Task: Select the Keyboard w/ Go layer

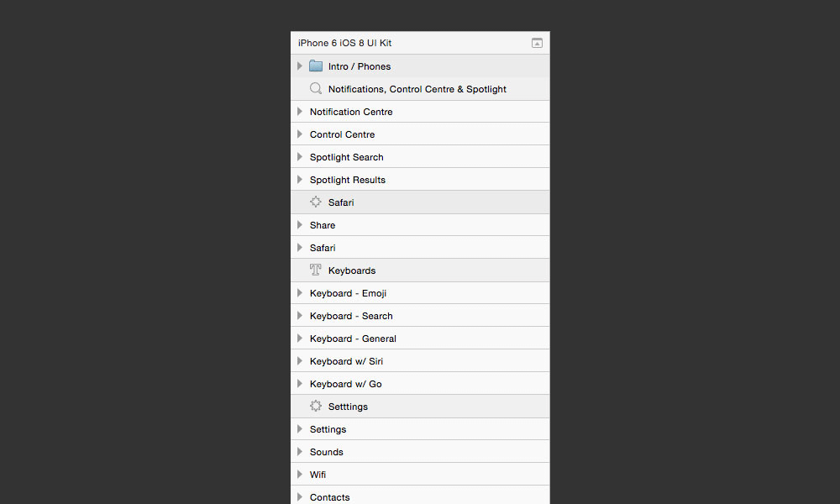Action: [347, 383]
